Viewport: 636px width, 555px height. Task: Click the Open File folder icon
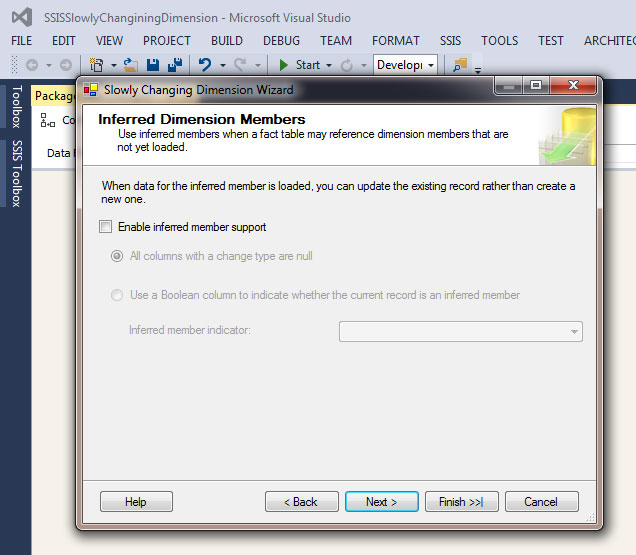131,65
